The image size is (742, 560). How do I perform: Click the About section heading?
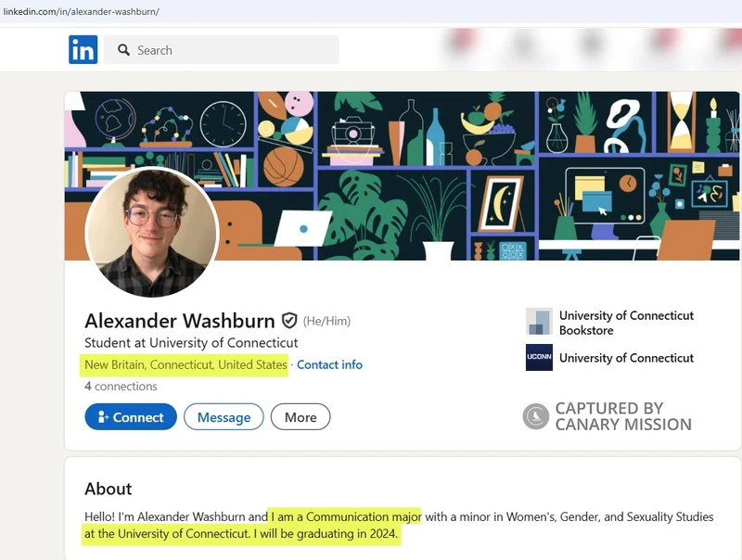[109, 489]
